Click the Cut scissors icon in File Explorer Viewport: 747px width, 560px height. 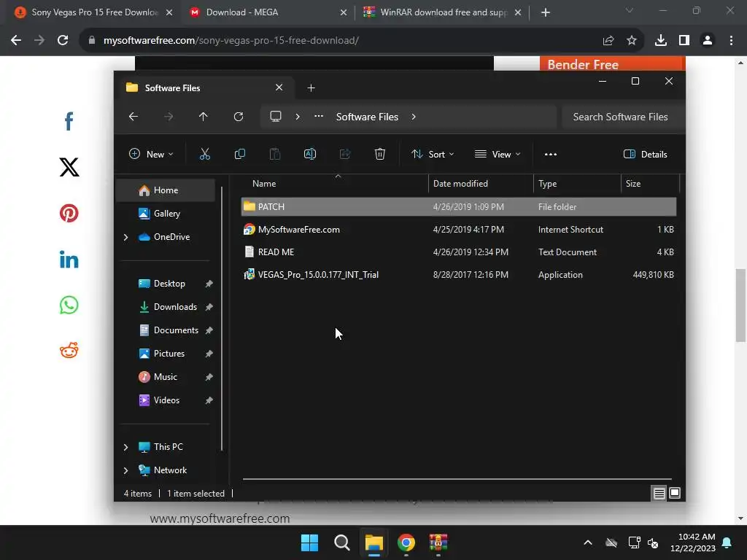tap(204, 154)
